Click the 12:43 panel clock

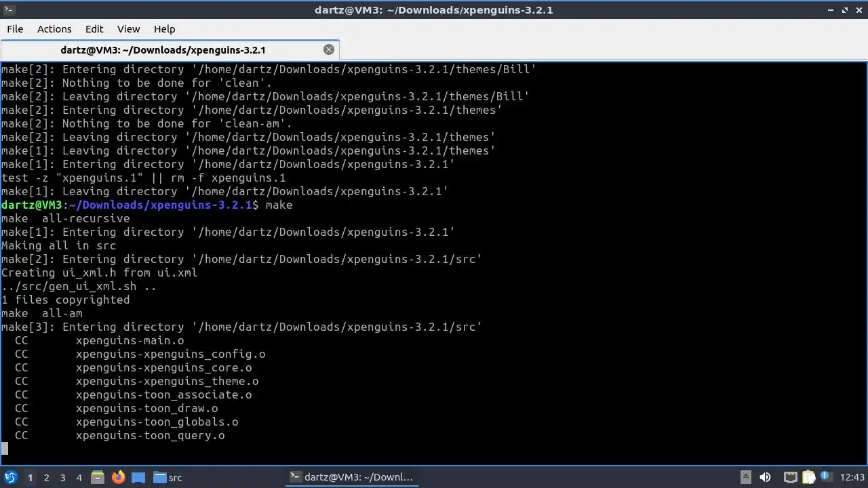[852, 477]
